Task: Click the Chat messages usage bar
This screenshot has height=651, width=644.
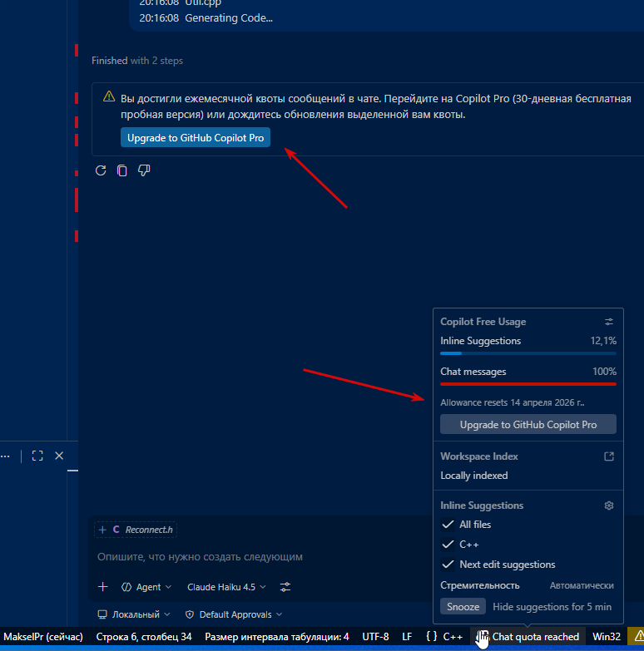Action: (528, 384)
